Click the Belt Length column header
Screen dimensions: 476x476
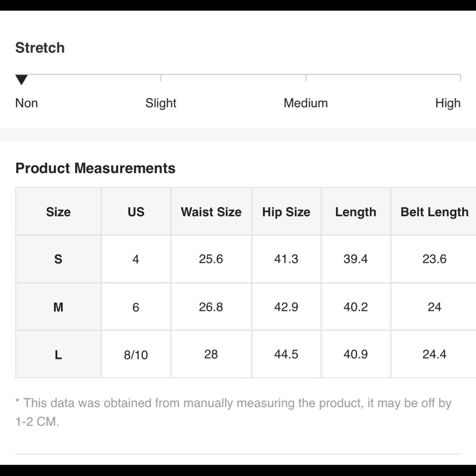point(434,212)
